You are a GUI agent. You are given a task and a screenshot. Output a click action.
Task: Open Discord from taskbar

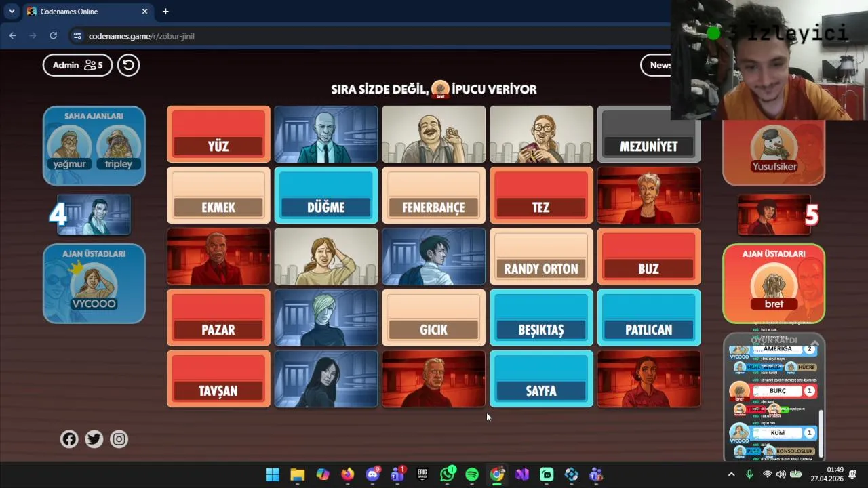372,474
